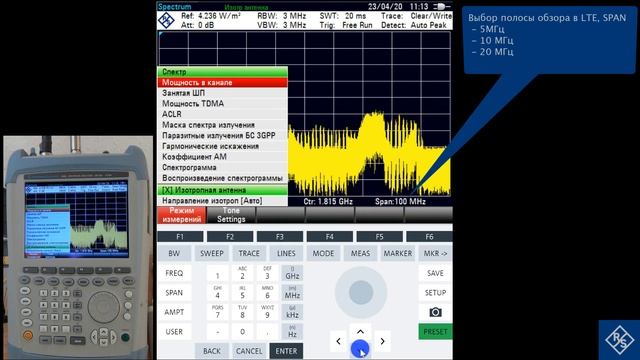The width and height of the screenshot is (640, 360).
Task: Click the down arrow navigation key
Action: click(x=360, y=349)
